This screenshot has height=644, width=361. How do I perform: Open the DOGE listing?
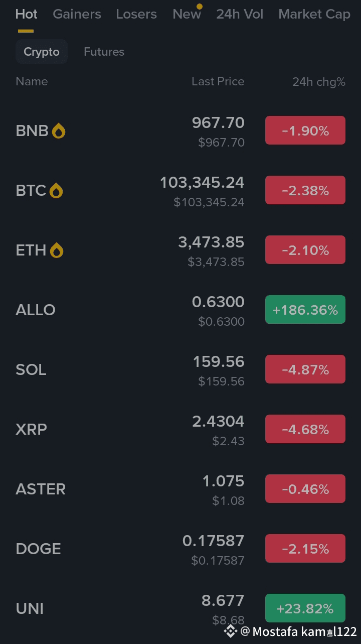click(180, 549)
